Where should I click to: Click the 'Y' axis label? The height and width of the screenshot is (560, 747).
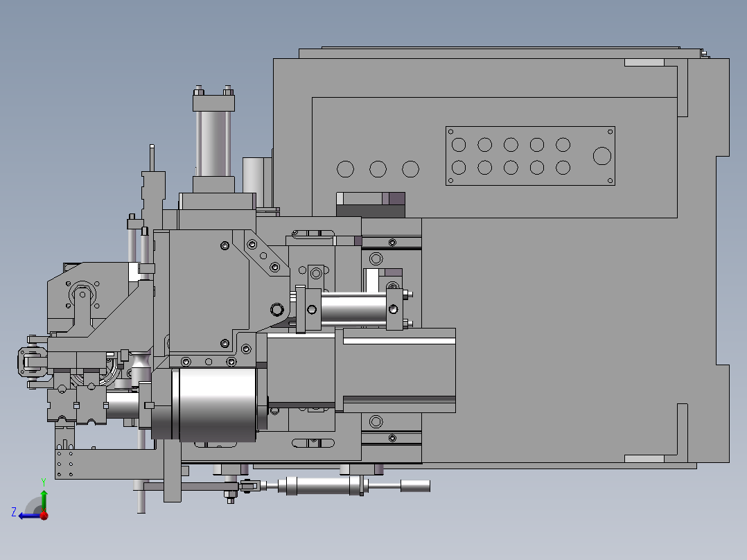(x=44, y=482)
